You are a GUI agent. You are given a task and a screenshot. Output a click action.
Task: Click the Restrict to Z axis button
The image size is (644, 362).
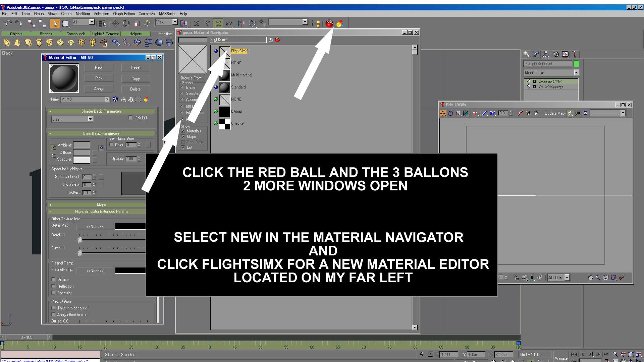(x=218, y=23)
